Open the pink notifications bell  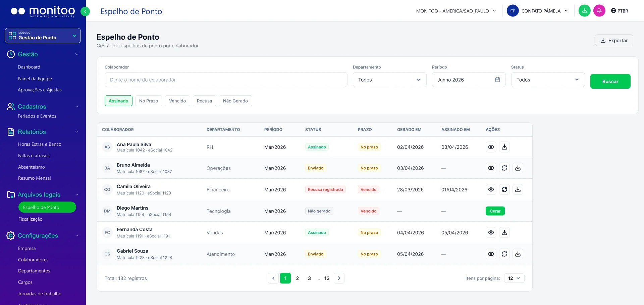[x=599, y=11]
